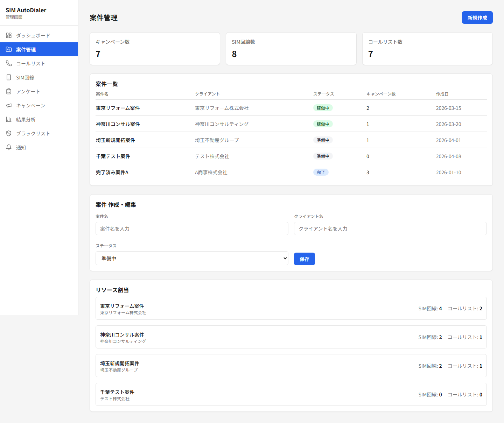504x423 pixels.
Task: Click the ステータス column header
Action: click(x=323, y=94)
